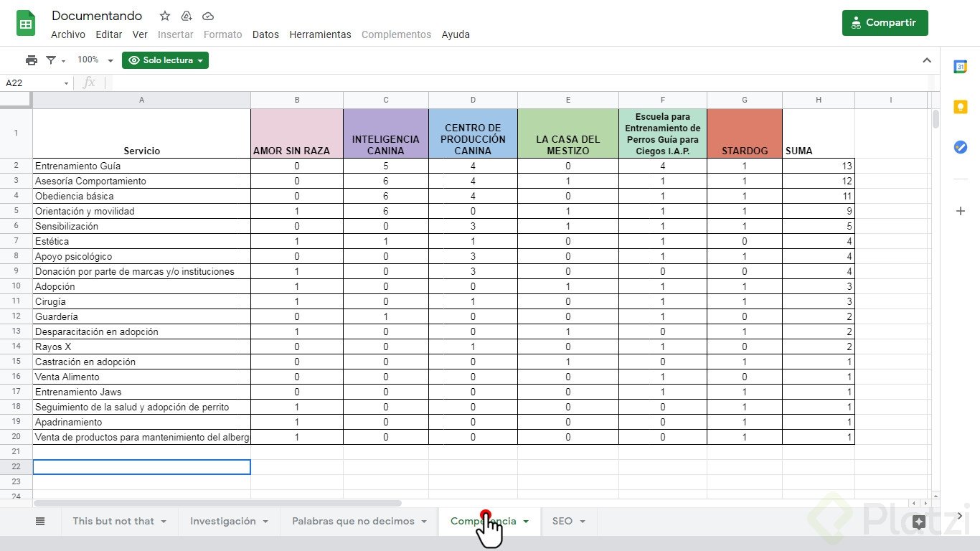Viewport: 980px width, 551px height.
Task: Open the Herramientas menu
Action: [320, 34]
